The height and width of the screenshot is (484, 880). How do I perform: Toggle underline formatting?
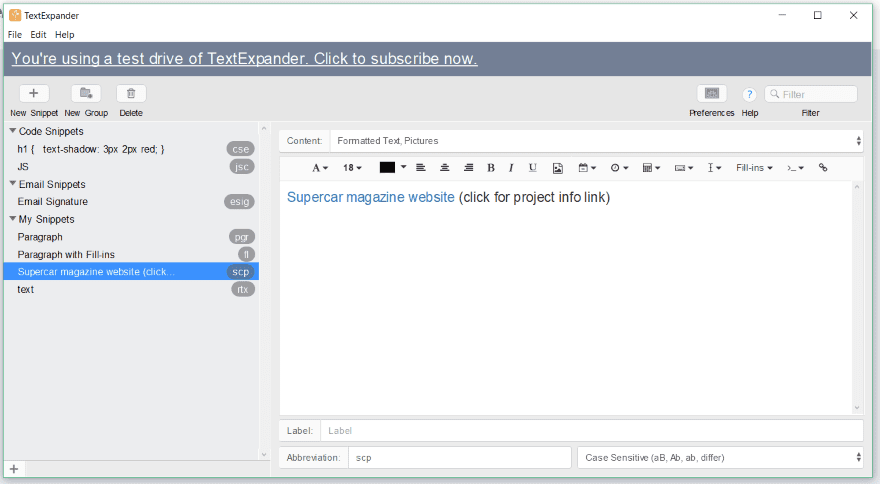click(532, 168)
